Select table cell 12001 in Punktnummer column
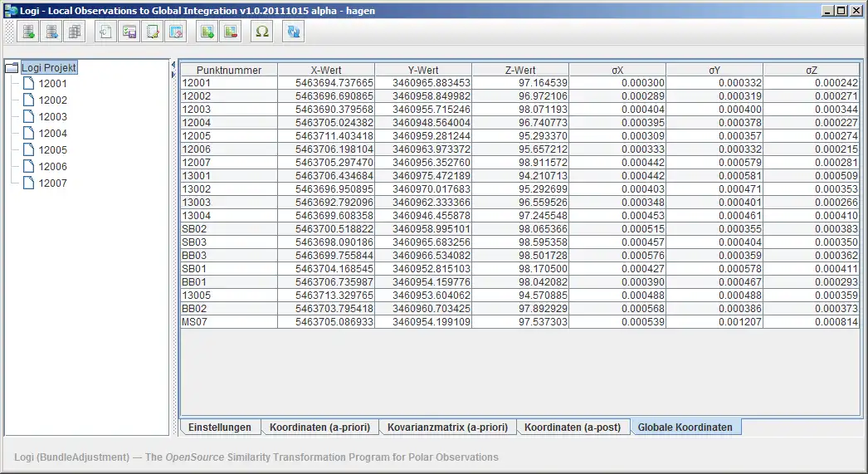 [x=229, y=83]
